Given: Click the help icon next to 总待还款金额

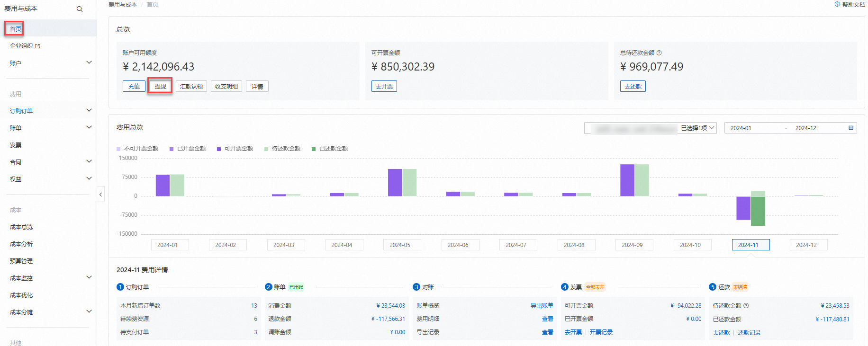Looking at the screenshot, I should [x=659, y=53].
